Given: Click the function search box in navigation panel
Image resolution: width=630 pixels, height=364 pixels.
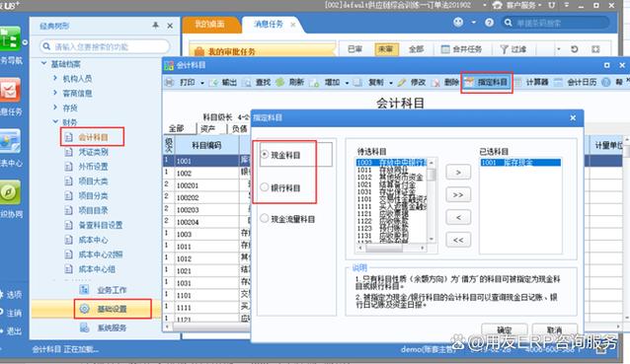Looking at the screenshot, I should 106,46.
